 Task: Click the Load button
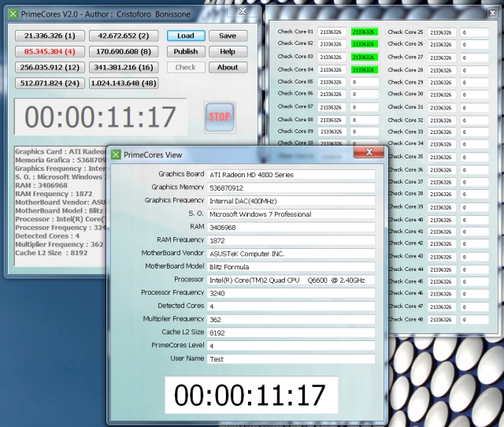(186, 35)
